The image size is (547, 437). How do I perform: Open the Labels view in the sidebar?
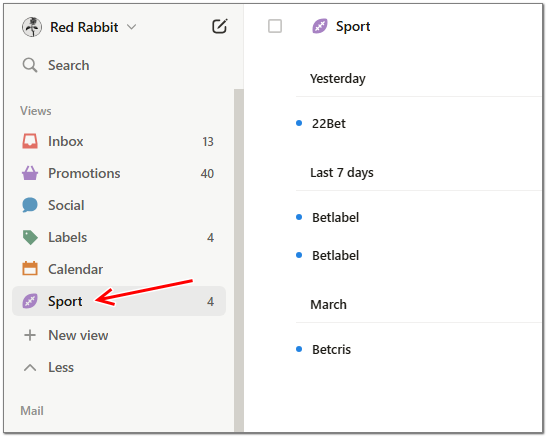(119, 237)
